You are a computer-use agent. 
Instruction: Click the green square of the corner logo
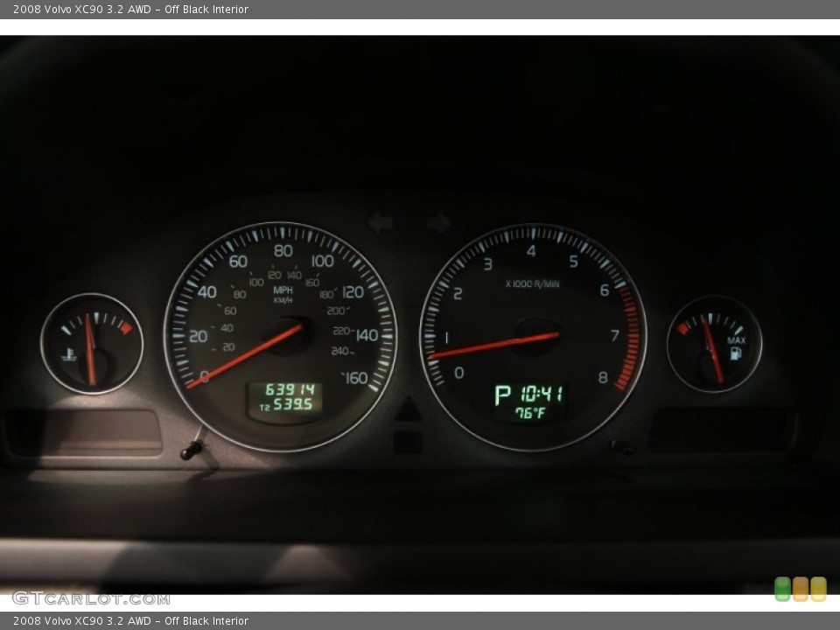click(782, 589)
